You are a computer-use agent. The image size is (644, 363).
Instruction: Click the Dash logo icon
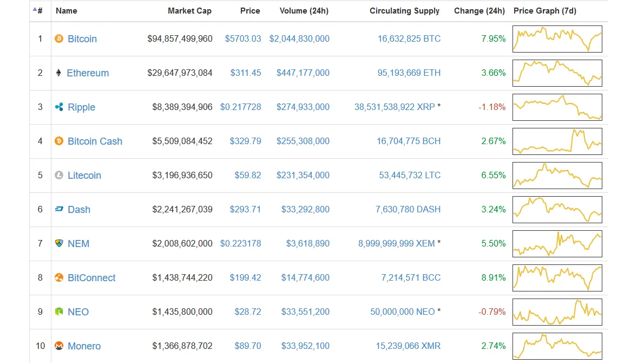click(x=59, y=209)
